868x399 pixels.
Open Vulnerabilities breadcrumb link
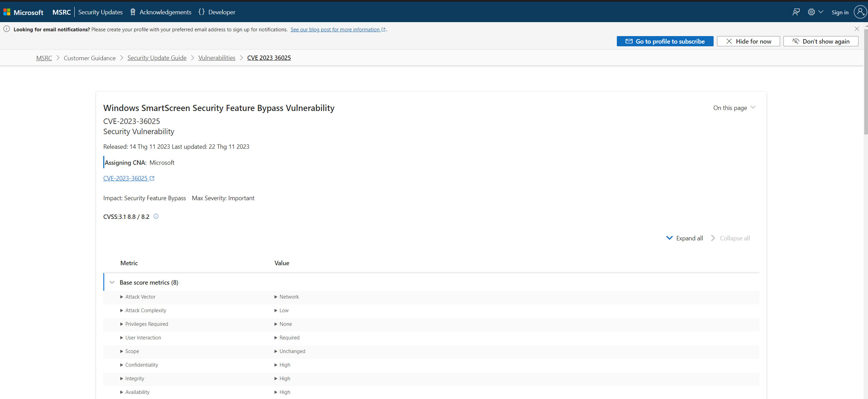217,58
